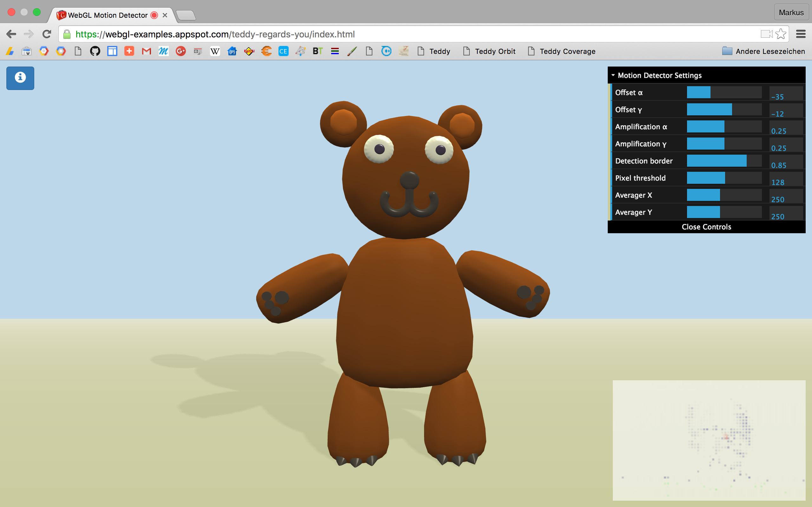
Task: Open the info button on the page
Action: (x=20, y=78)
